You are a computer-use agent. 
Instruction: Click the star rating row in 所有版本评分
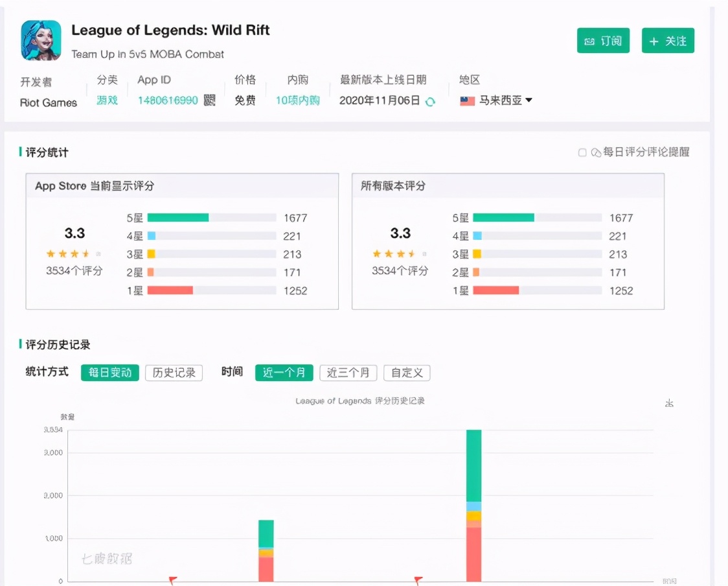pos(400,253)
